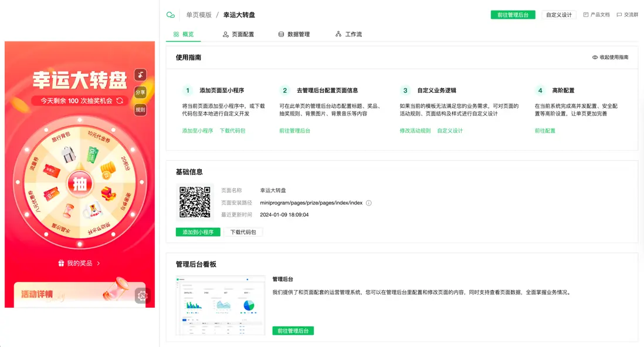The width and height of the screenshot is (644, 347).
Task: Open the 工作流 tab
Action: coord(349,34)
